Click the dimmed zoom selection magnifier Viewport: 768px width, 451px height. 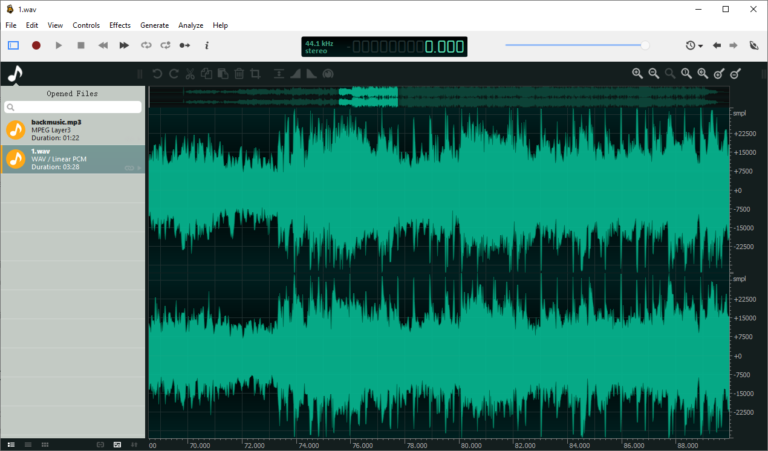pyautogui.click(x=670, y=73)
